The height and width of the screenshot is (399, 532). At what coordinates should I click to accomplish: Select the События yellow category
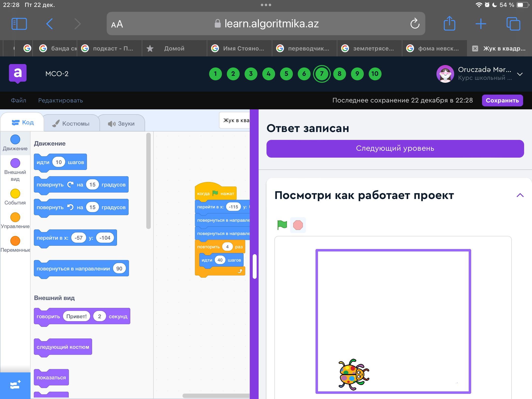pyautogui.click(x=15, y=197)
